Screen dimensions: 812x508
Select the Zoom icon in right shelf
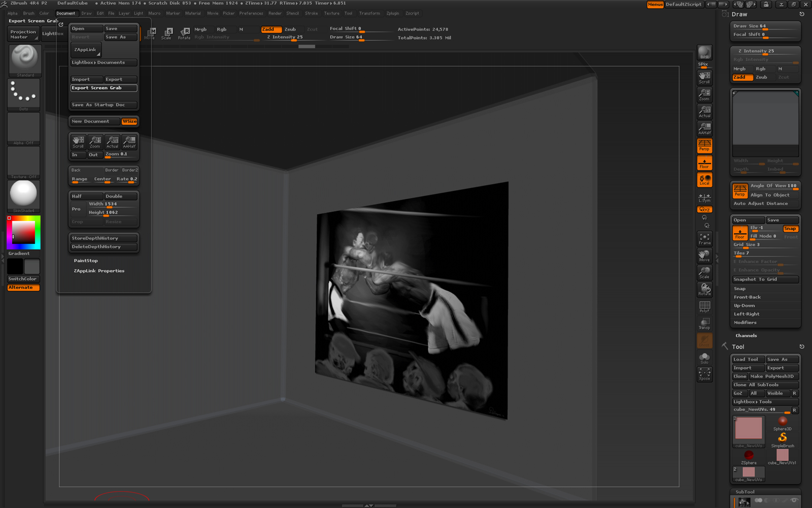coord(704,94)
